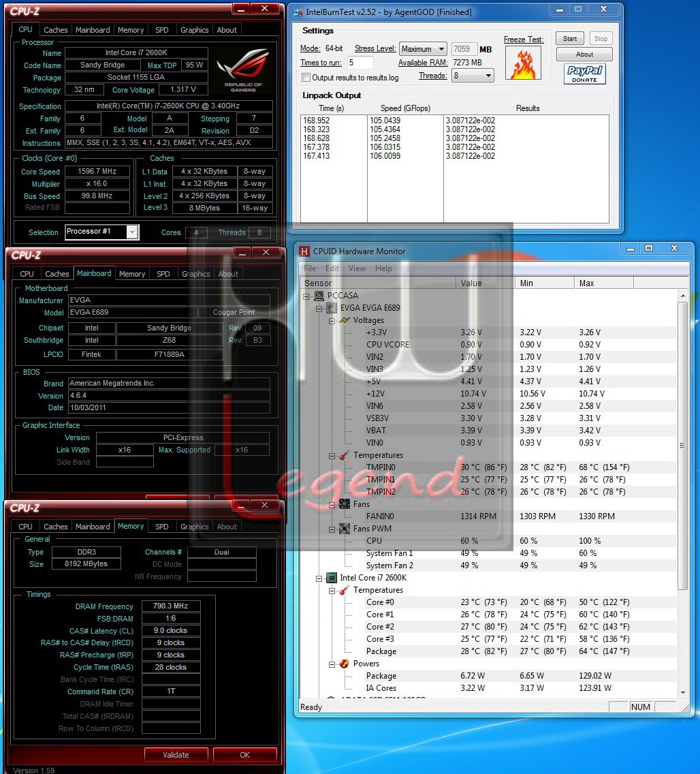Click the Fans PWM icon
700x774 pixels.
[x=345, y=529]
